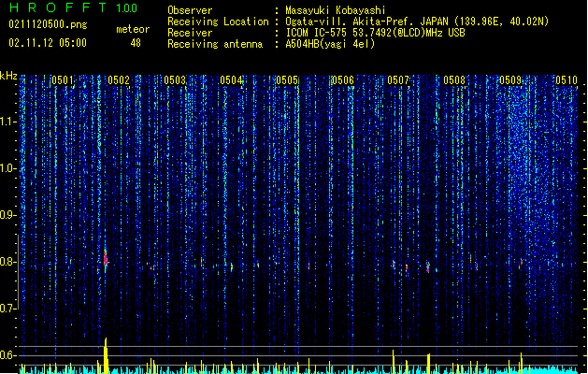The width and height of the screenshot is (588, 374).
Task: Click the ICOM IC-575 receiver text
Action: pos(375,33)
